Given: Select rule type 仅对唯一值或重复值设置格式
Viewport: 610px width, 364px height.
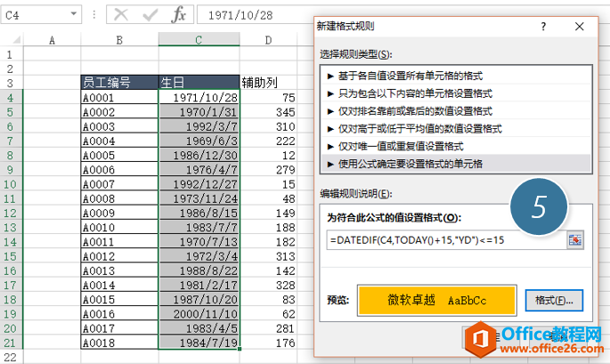Looking at the screenshot, I should coord(456,146).
